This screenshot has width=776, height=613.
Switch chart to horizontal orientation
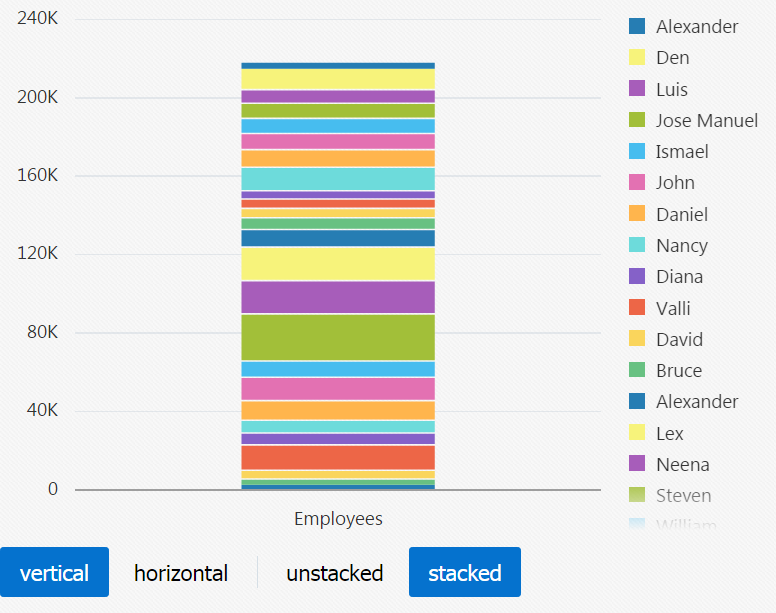click(x=181, y=573)
